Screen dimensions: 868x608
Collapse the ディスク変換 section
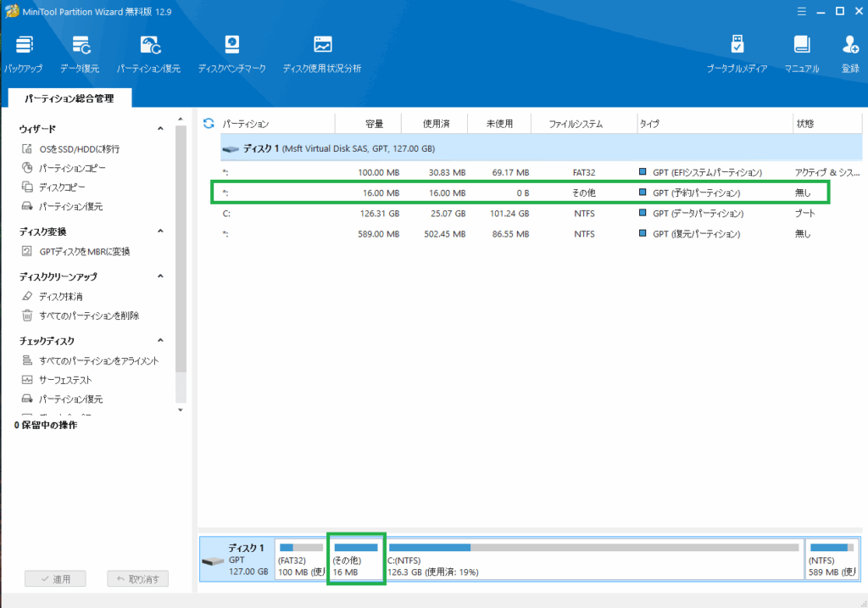tap(160, 231)
